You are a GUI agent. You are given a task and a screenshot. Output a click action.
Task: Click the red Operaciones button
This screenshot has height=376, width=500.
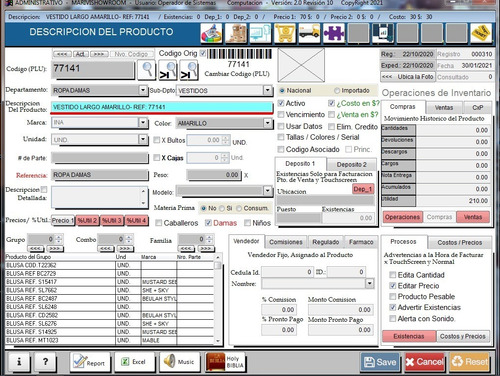[x=403, y=217]
